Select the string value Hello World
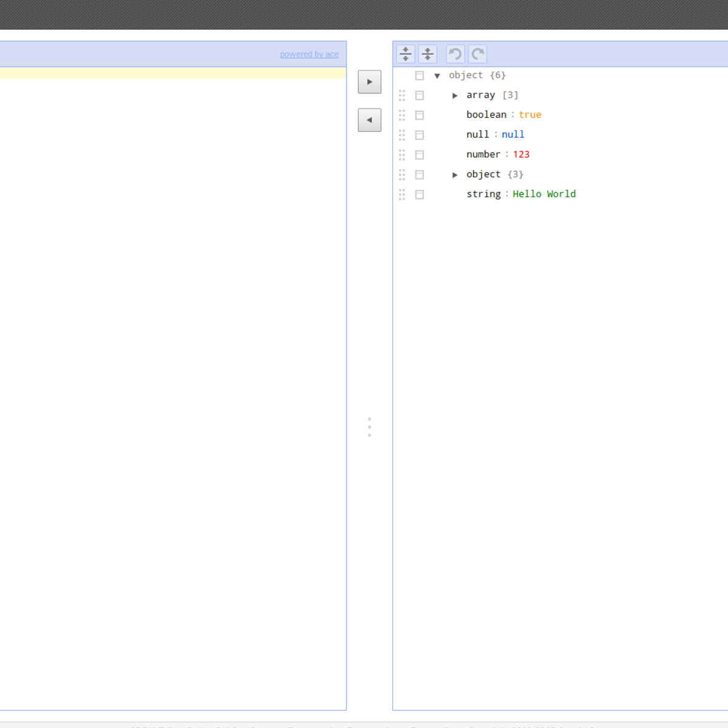The image size is (728, 728). (x=544, y=194)
